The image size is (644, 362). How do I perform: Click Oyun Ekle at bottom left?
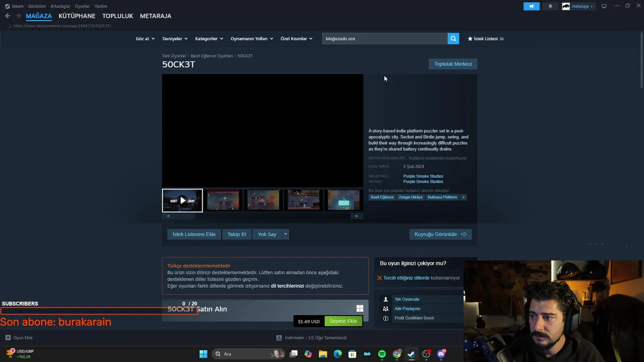(19, 337)
